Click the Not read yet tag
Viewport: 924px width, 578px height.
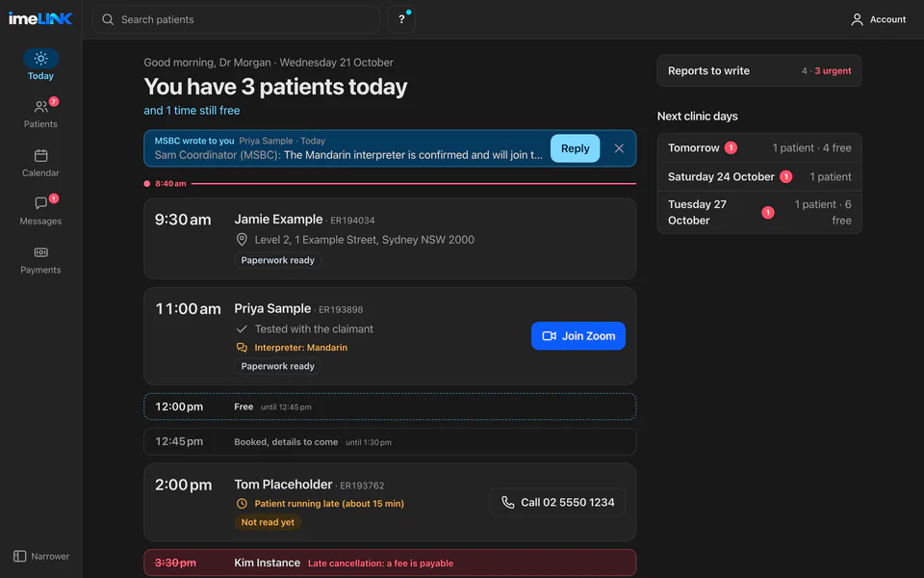[268, 522]
